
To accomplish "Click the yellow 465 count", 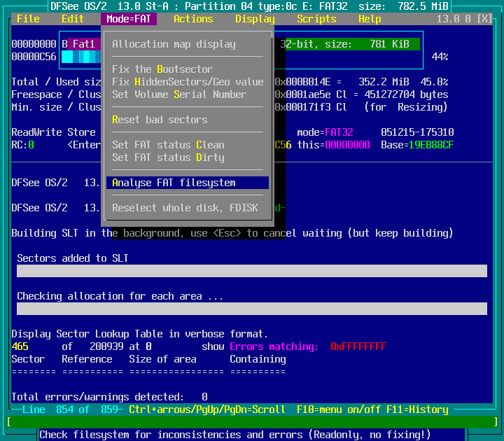I will tap(20, 346).
